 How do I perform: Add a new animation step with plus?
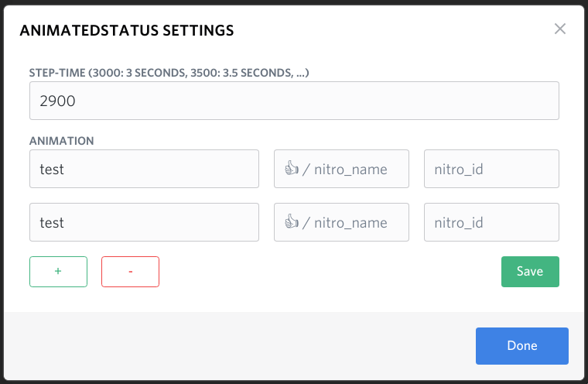[59, 272]
